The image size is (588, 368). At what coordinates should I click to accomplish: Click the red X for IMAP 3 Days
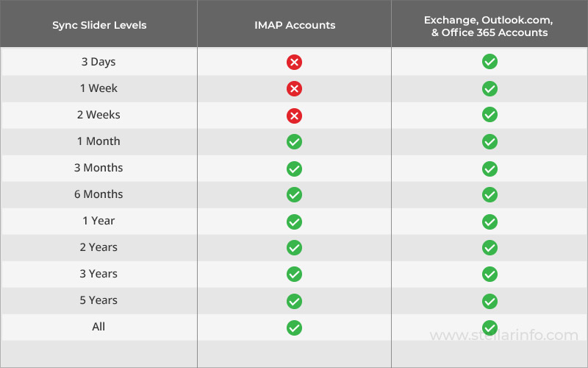click(294, 62)
